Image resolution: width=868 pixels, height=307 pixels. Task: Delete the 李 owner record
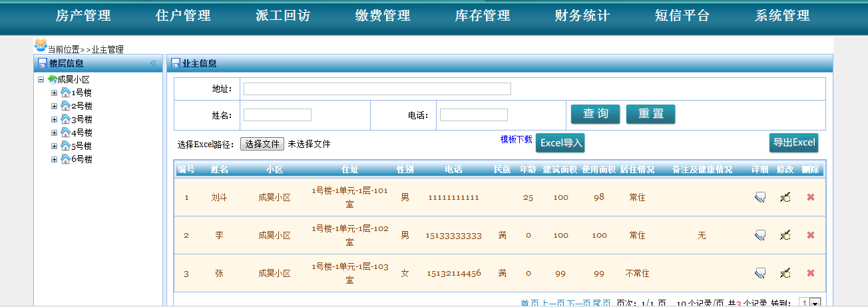pos(811,235)
